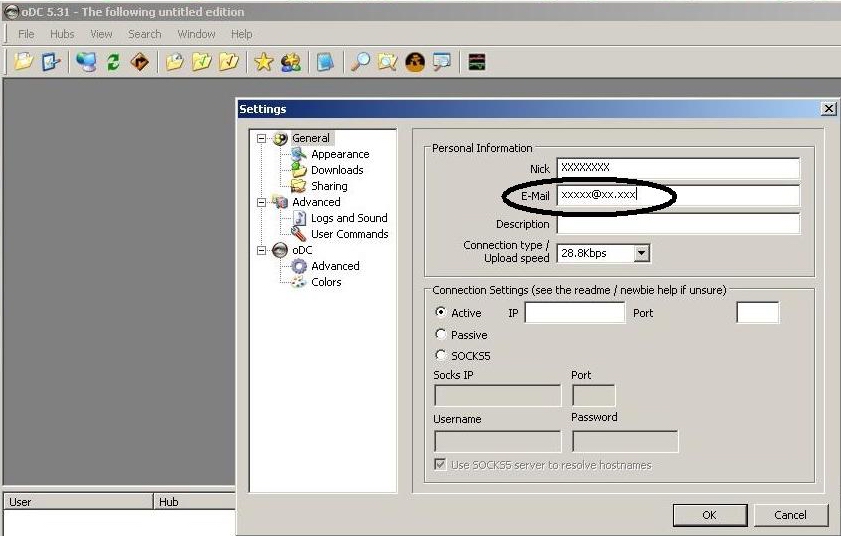Click in the E-Mail text field

[x=678, y=195]
